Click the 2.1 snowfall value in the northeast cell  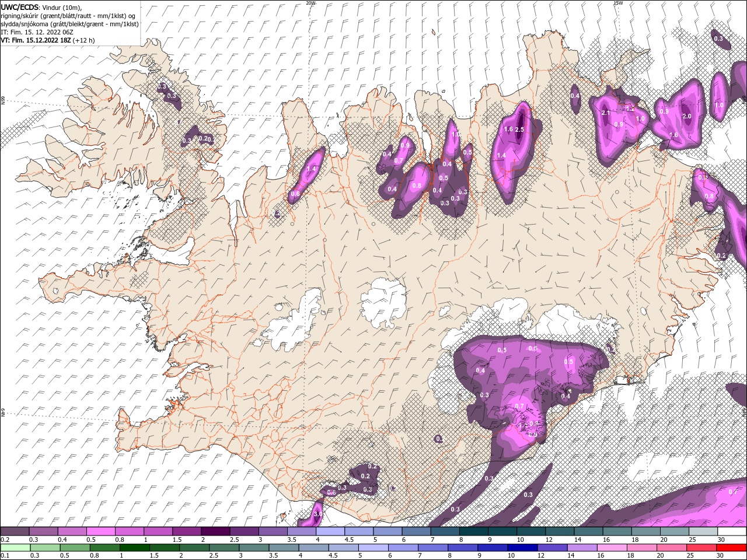[x=605, y=113]
